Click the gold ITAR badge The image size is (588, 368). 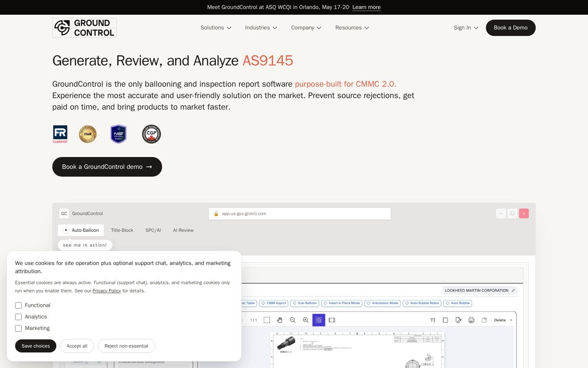(x=88, y=134)
